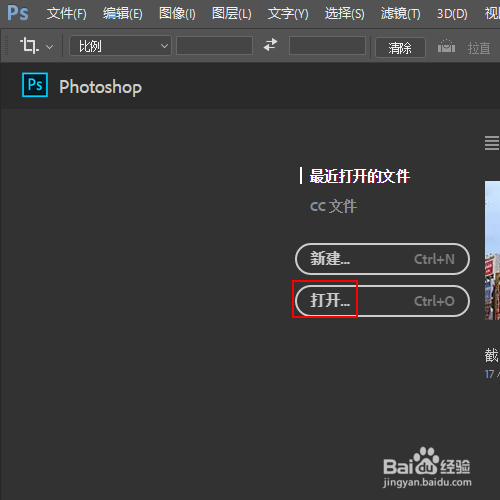
Task: Click the crop height input field
Action: click(x=327, y=45)
